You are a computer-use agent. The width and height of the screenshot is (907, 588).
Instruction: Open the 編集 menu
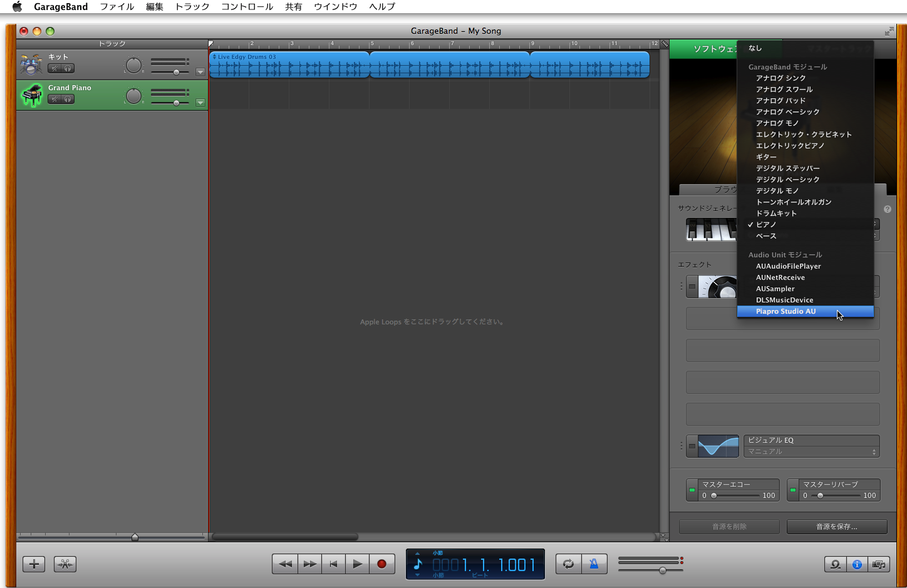tap(155, 7)
